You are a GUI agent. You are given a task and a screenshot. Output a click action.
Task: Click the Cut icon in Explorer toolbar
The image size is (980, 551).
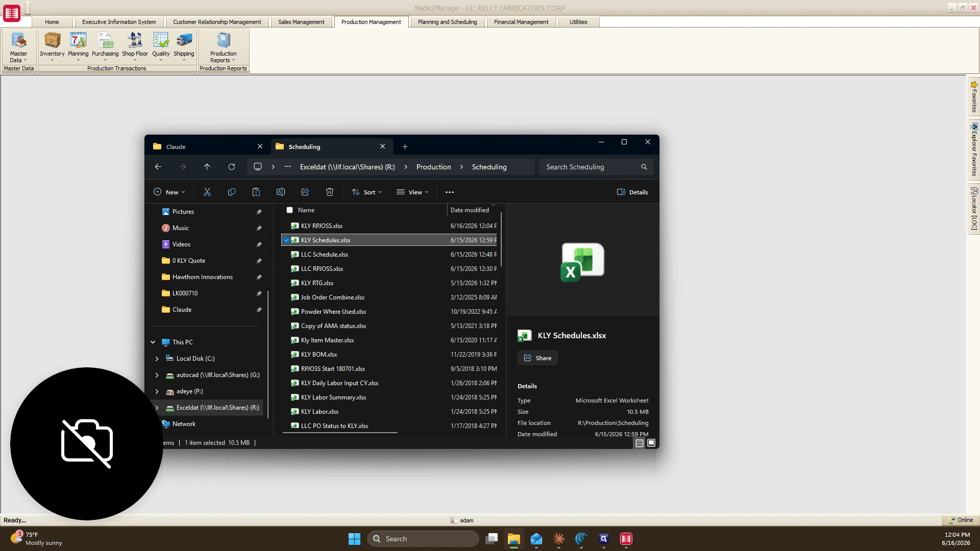(x=207, y=192)
